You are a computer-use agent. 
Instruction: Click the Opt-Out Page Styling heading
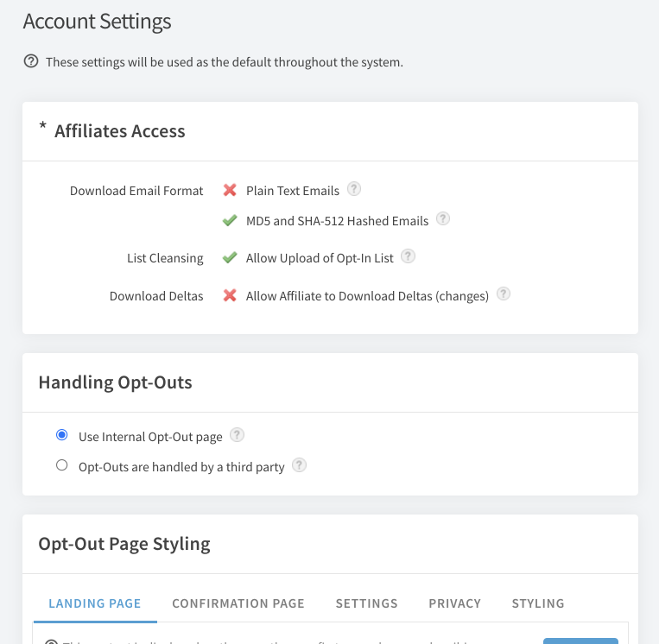pyautogui.click(x=124, y=544)
